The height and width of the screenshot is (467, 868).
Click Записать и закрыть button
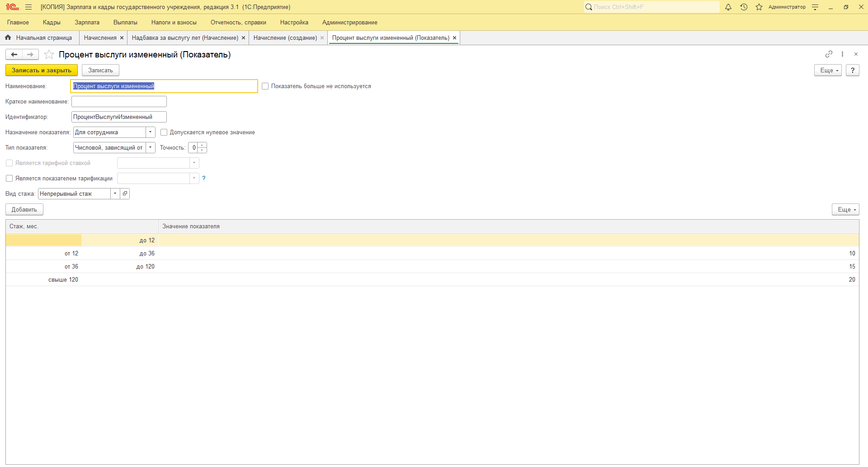coord(42,71)
